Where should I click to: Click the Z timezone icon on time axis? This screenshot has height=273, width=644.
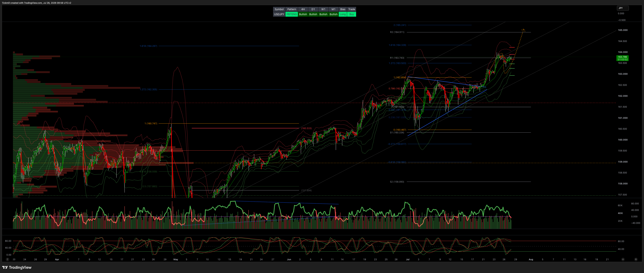(8, 259)
